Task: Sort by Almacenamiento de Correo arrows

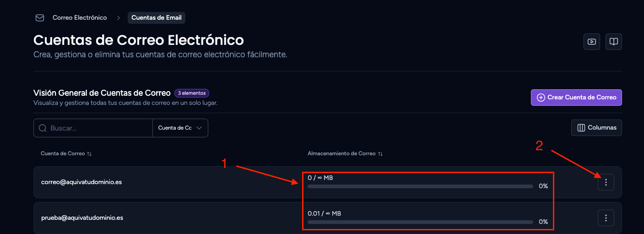Action: click(x=380, y=153)
